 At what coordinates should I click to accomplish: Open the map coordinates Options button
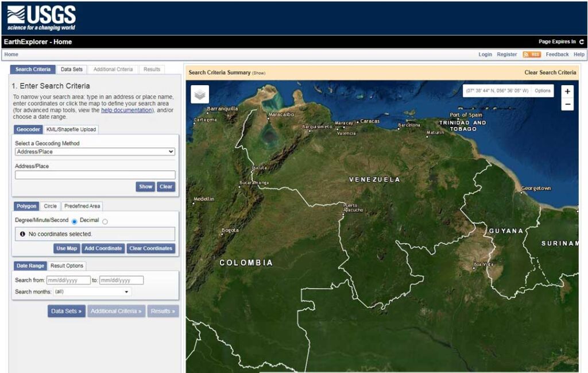541,91
